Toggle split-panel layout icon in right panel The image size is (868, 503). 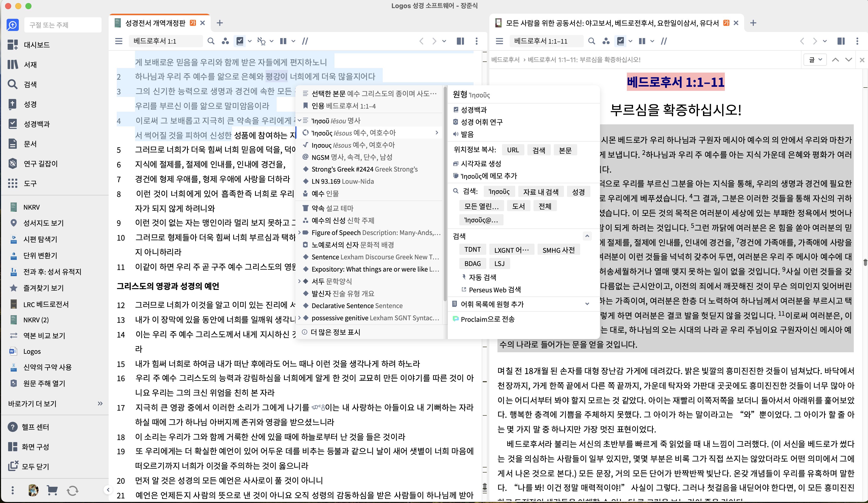click(841, 41)
